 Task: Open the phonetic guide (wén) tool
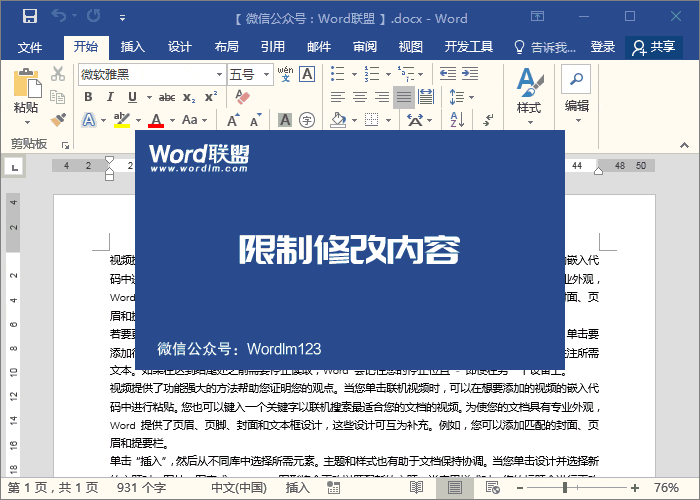285,74
